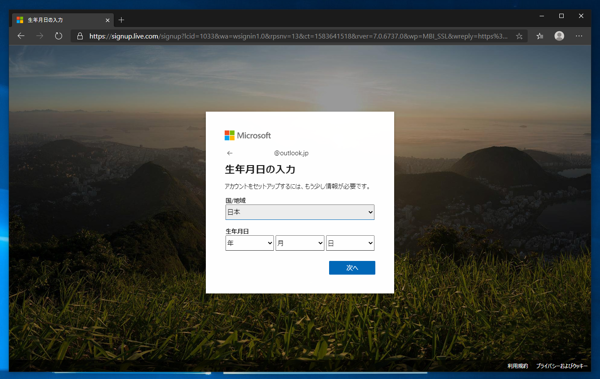Open the favorites list icon

click(540, 36)
